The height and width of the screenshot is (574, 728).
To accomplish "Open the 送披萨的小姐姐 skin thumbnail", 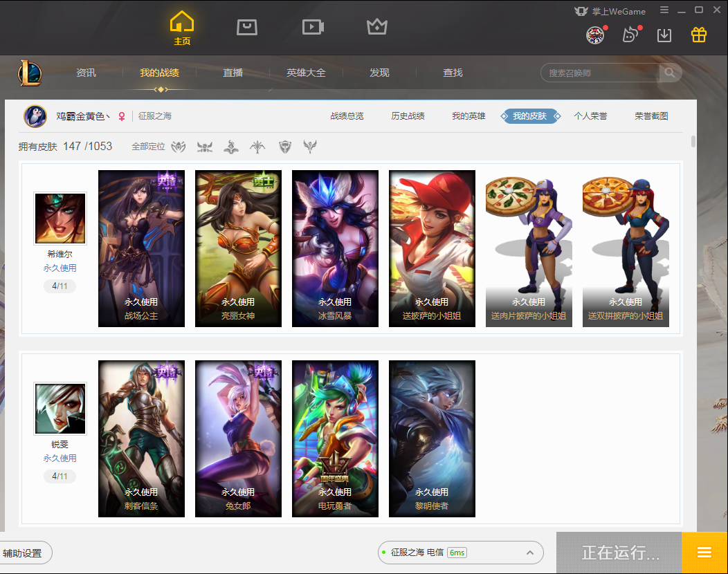I will [x=433, y=248].
